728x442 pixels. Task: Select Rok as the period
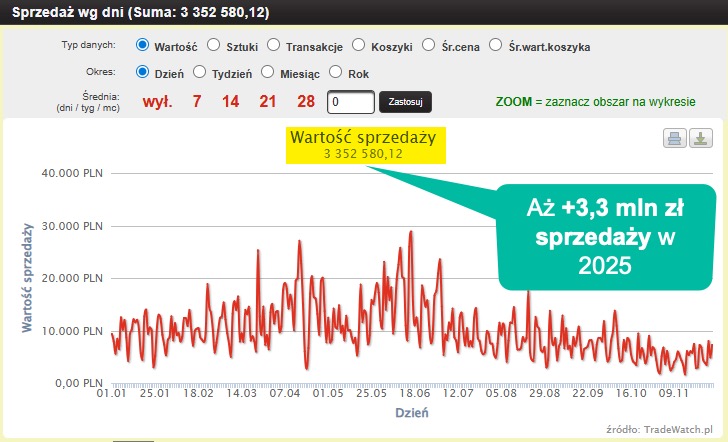click(335, 72)
